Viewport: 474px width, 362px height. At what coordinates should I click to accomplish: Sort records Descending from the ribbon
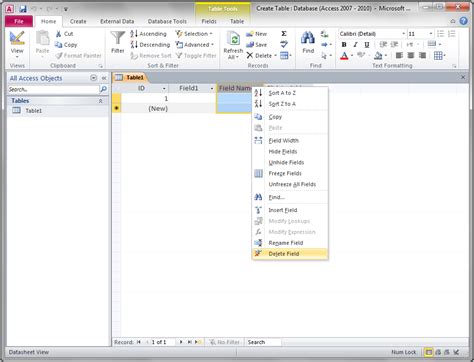coord(150,45)
